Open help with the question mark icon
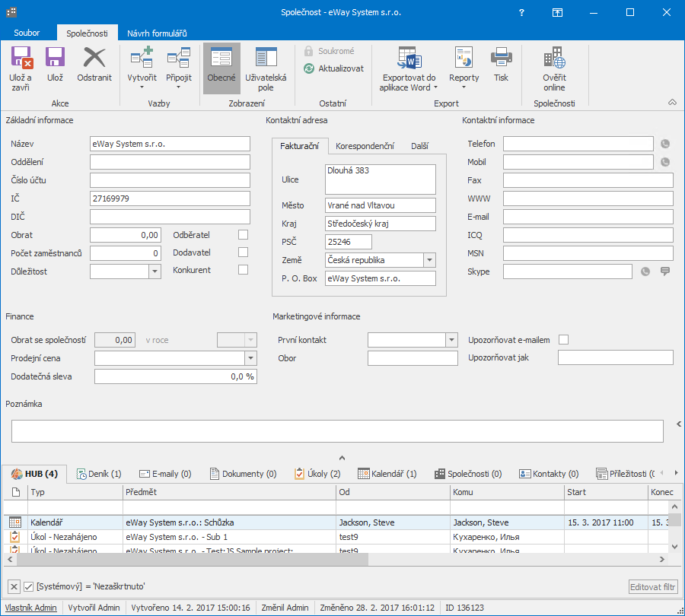 click(x=521, y=12)
